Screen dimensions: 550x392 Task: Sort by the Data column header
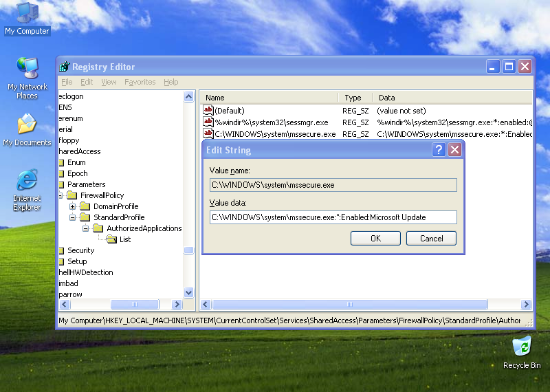pos(452,98)
